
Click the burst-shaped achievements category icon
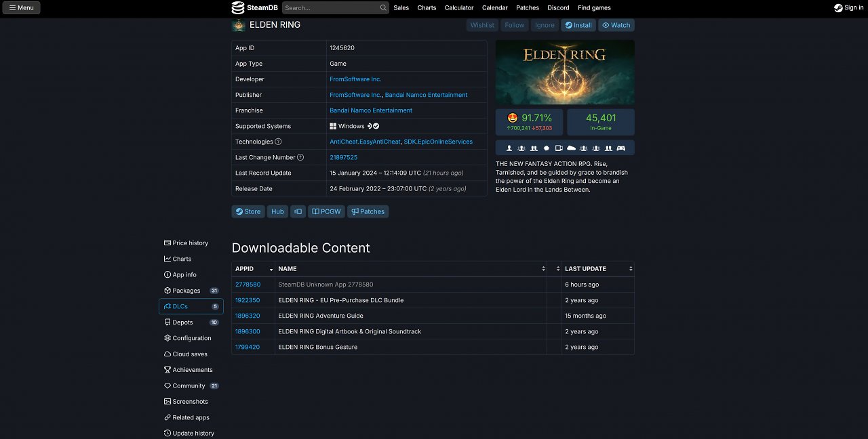point(547,148)
